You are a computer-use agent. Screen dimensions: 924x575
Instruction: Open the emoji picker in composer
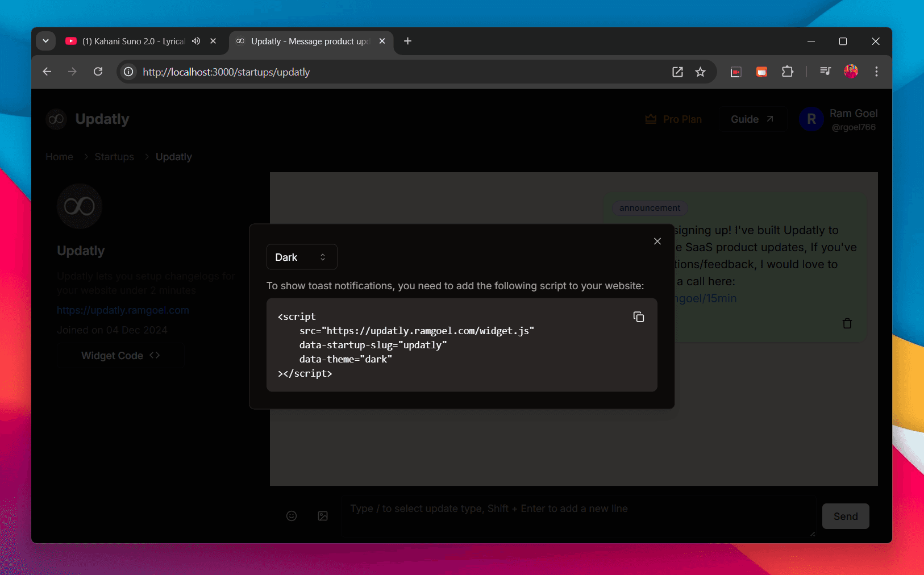point(292,516)
